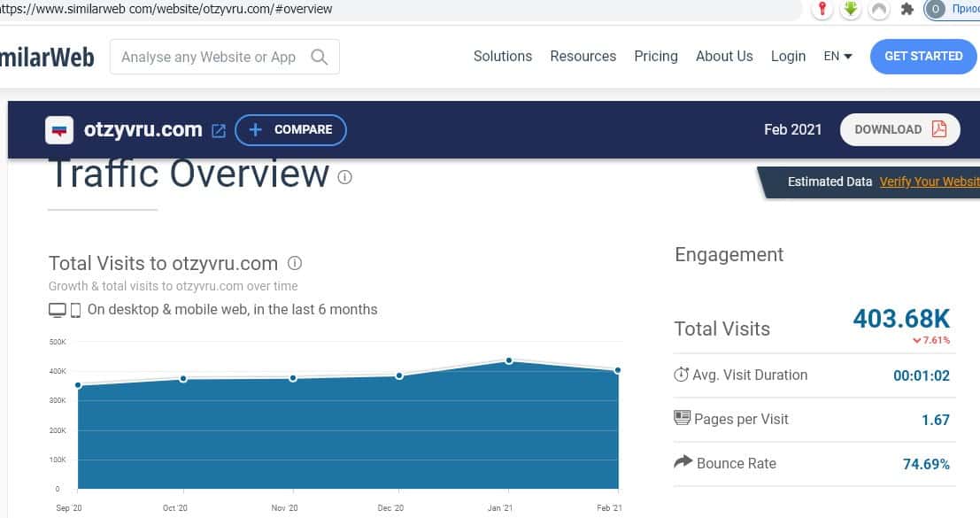Click the red pin browser extension icon

[822, 9]
